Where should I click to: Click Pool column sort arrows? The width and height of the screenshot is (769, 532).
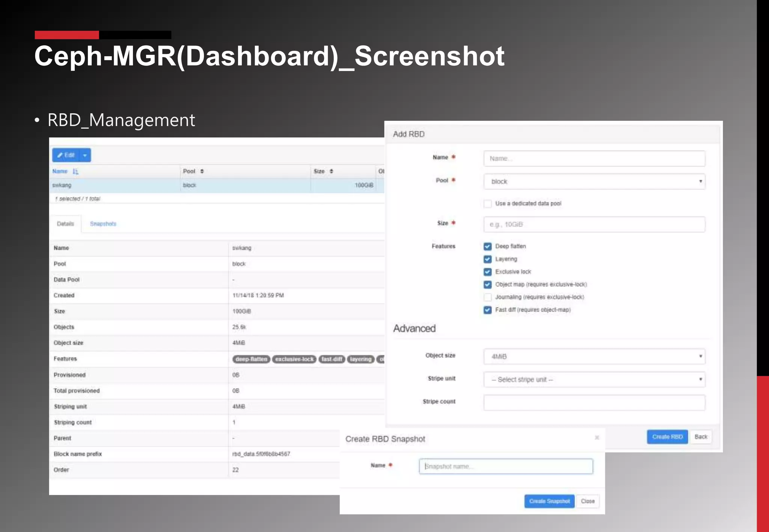(202, 171)
